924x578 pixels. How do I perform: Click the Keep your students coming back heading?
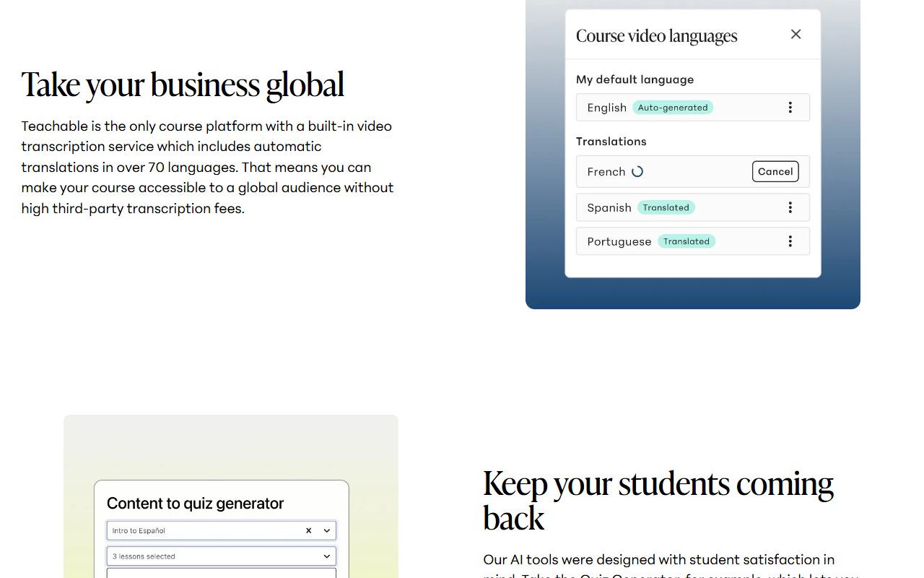pyautogui.click(x=658, y=501)
